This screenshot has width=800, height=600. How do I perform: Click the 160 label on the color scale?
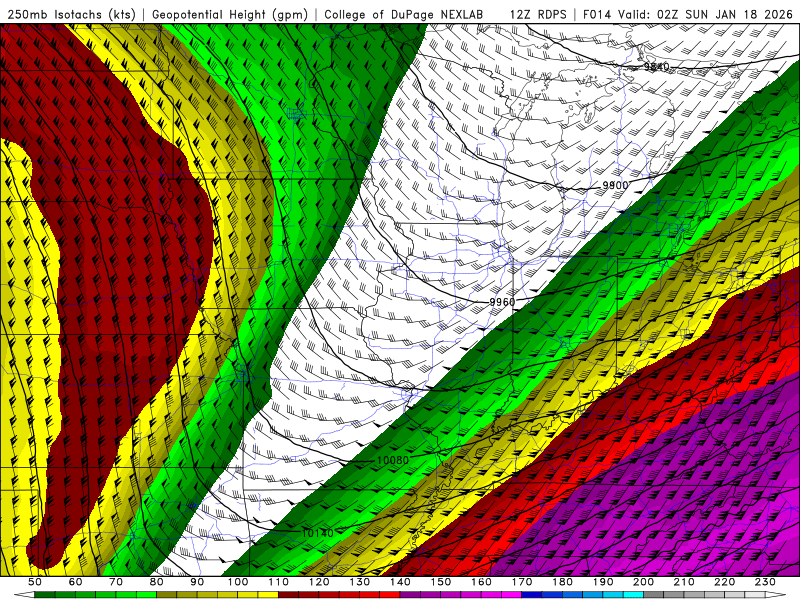(x=481, y=582)
